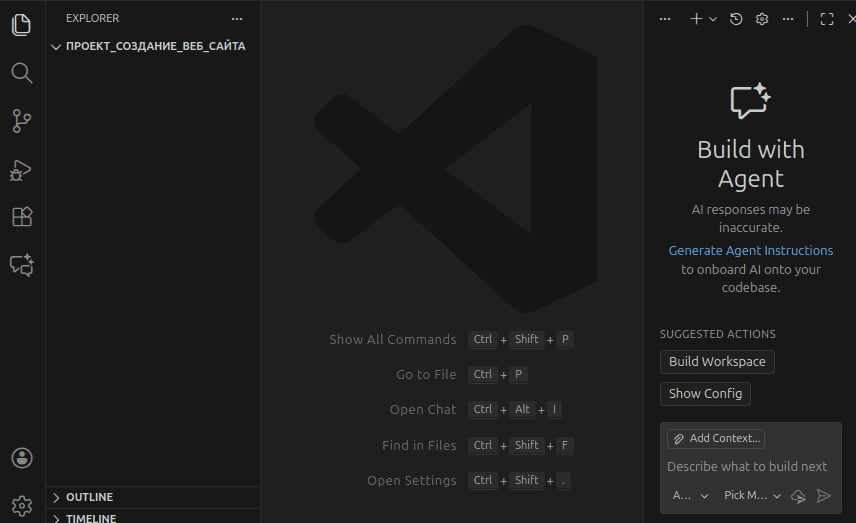The image size is (856, 523).
Task: Open the Accounts menu icon
Action: [x=22, y=458]
